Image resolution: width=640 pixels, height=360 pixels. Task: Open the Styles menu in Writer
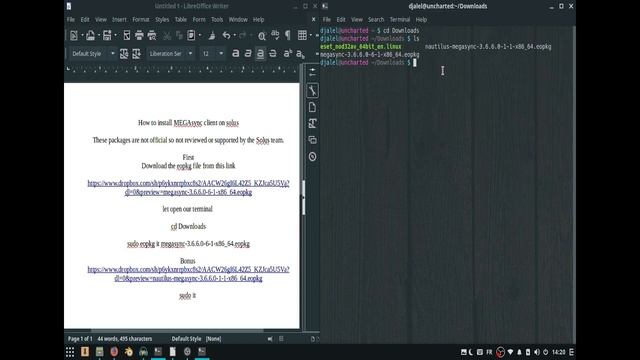(162, 20)
